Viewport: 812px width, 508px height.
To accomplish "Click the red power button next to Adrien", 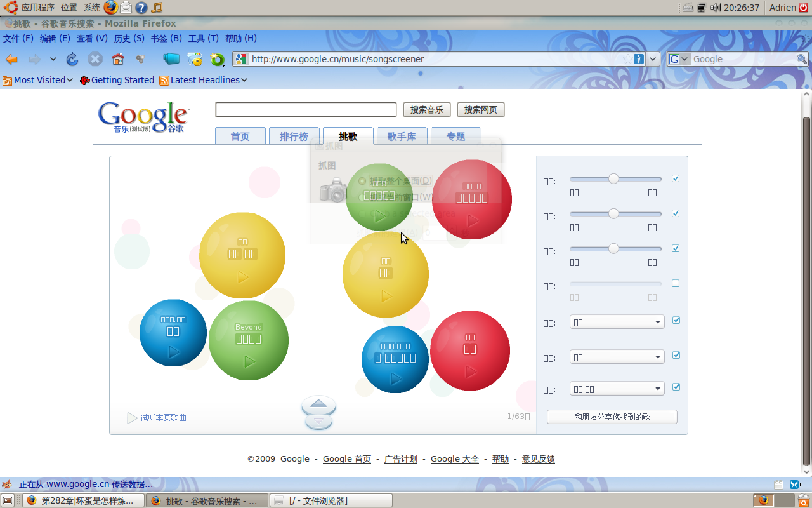I will click(x=803, y=8).
